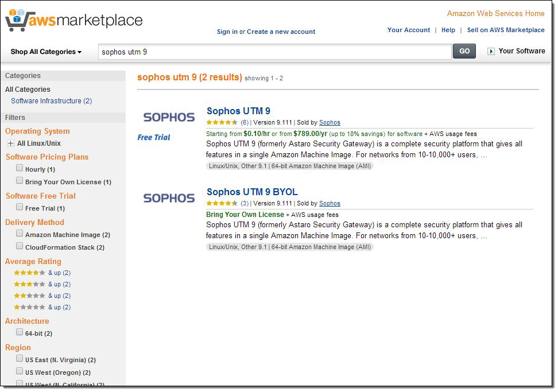The width and height of the screenshot is (558, 392).
Task: Select Software Infrastructure category link
Action: click(51, 101)
